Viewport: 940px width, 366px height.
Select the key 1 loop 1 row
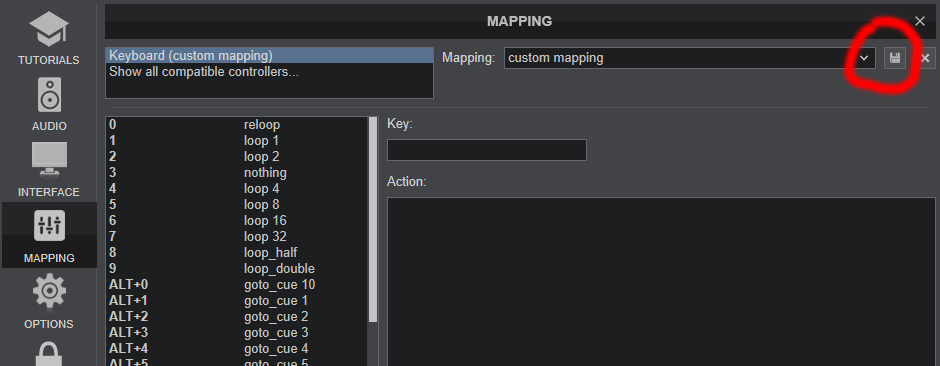point(237,141)
